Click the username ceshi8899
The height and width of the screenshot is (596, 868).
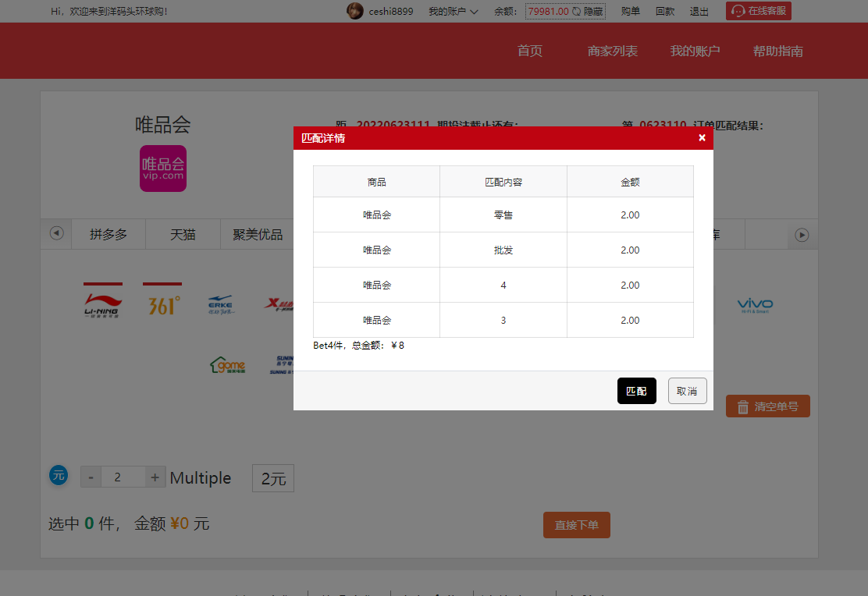tap(391, 11)
